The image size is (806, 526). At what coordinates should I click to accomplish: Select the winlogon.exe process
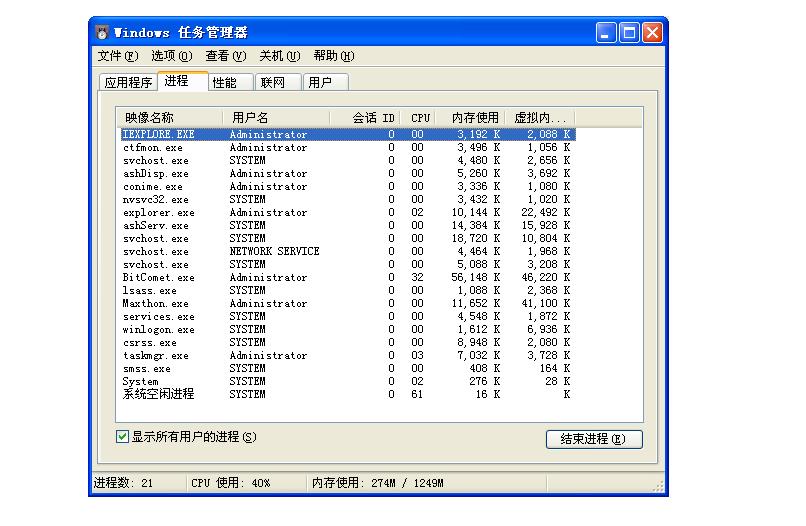point(348,330)
